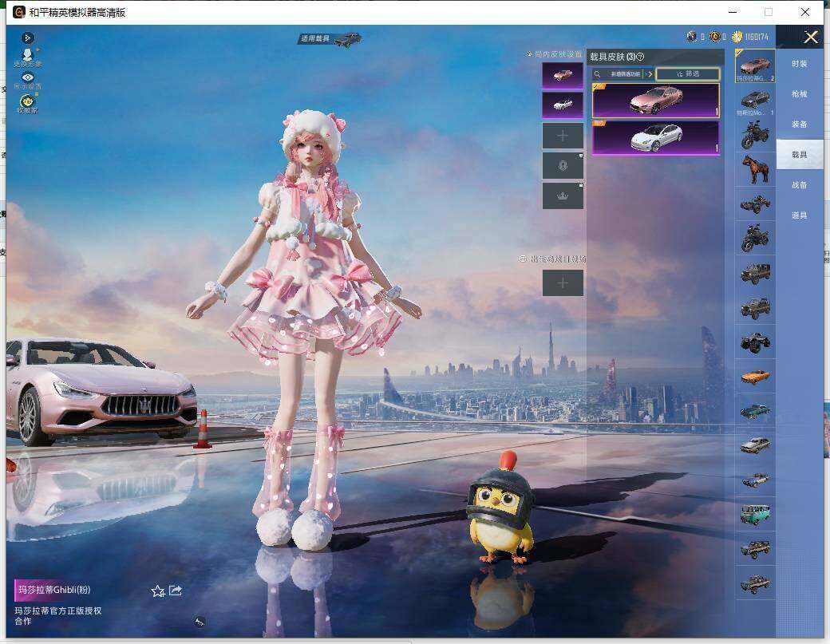Select the horse mount in the vehicle list
The width and height of the screenshot is (830, 644).
point(755,169)
